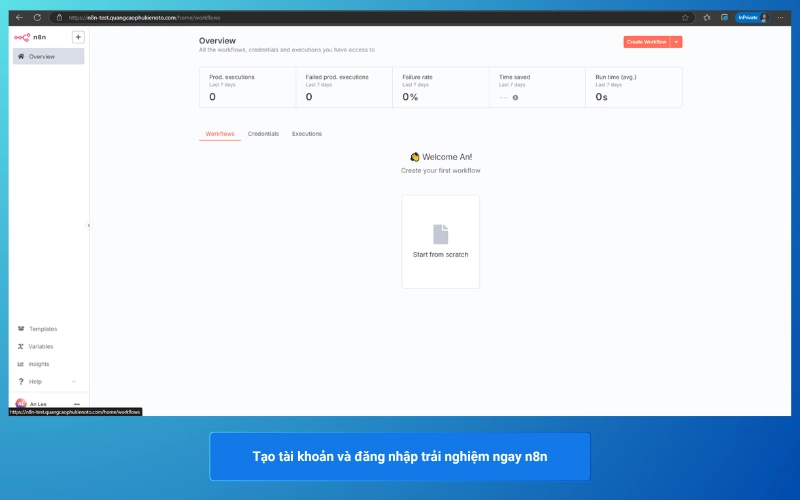
Task: Switch to the Credentials tab
Action: [x=263, y=134]
